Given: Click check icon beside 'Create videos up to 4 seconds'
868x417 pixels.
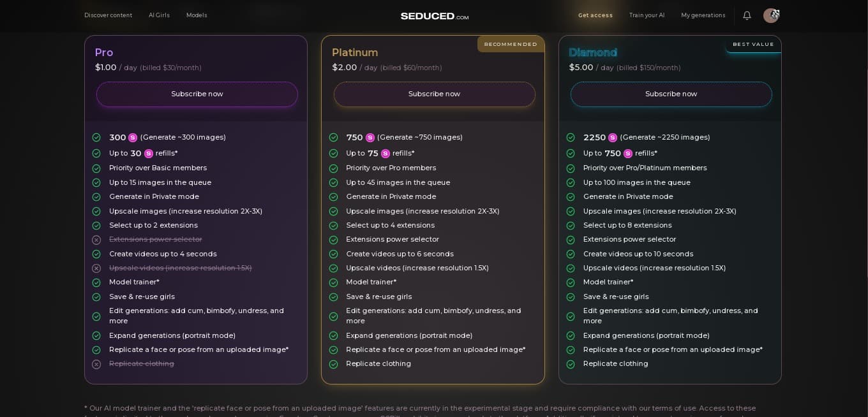Looking at the screenshot, I should point(96,254).
